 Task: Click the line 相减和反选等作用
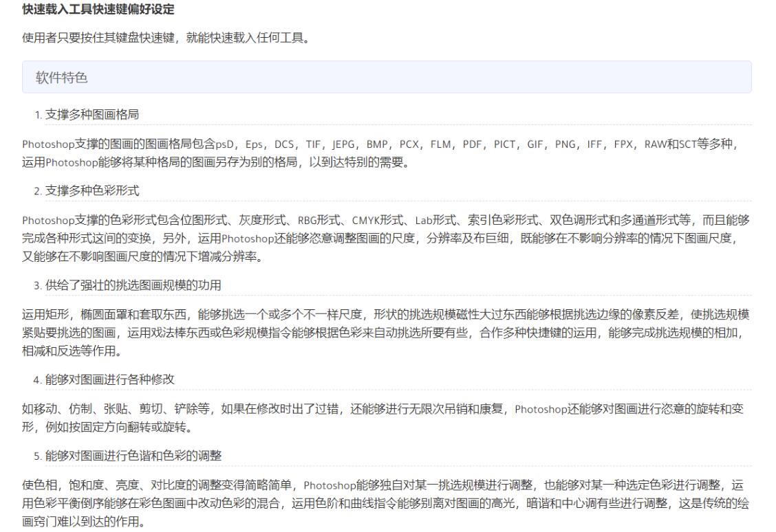pos(72,351)
